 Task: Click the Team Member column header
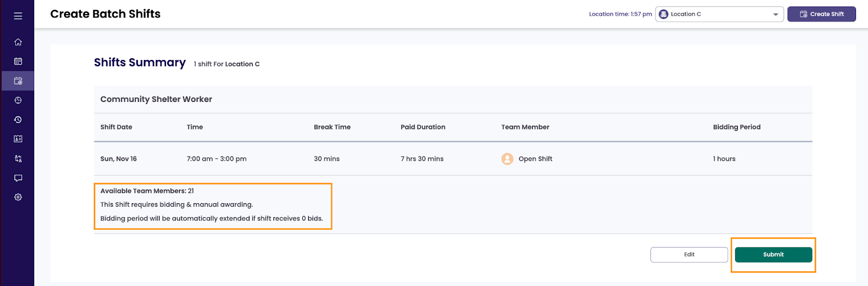[x=525, y=127]
